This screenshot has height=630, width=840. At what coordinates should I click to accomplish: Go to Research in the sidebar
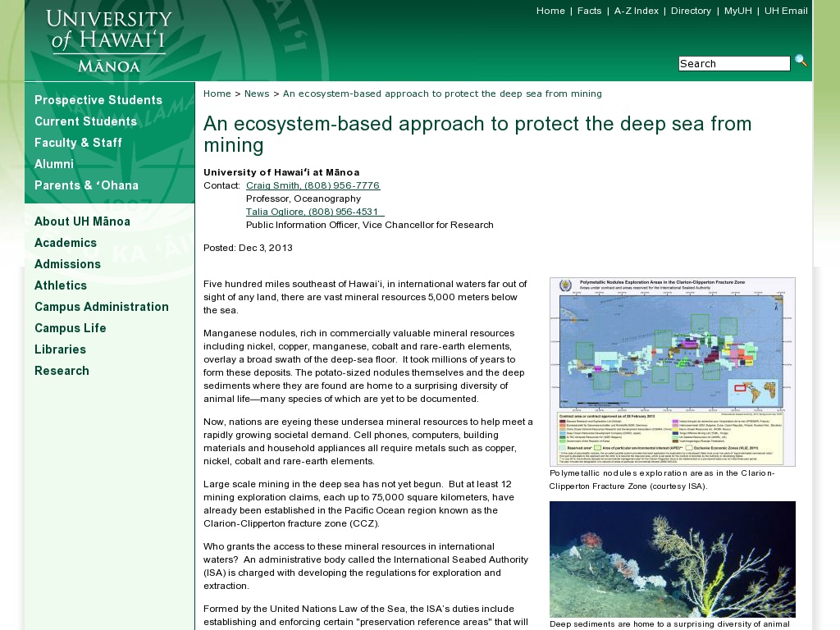[x=62, y=371]
